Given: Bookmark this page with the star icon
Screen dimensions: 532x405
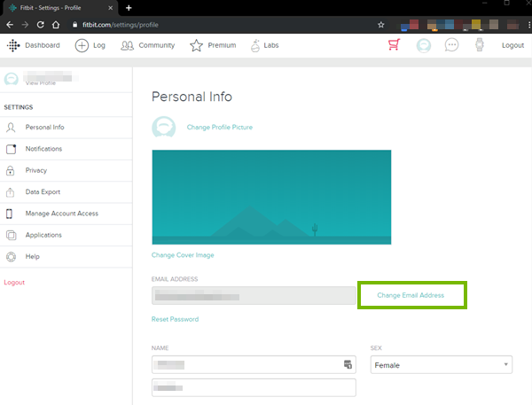Looking at the screenshot, I should click(381, 25).
